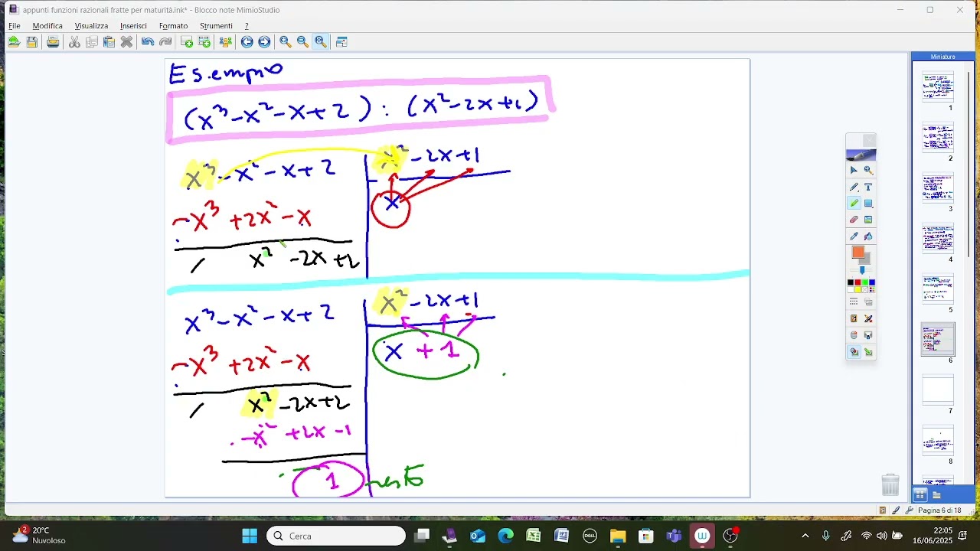
Task: Zoom in with the plus magnifier
Action: click(x=286, y=42)
